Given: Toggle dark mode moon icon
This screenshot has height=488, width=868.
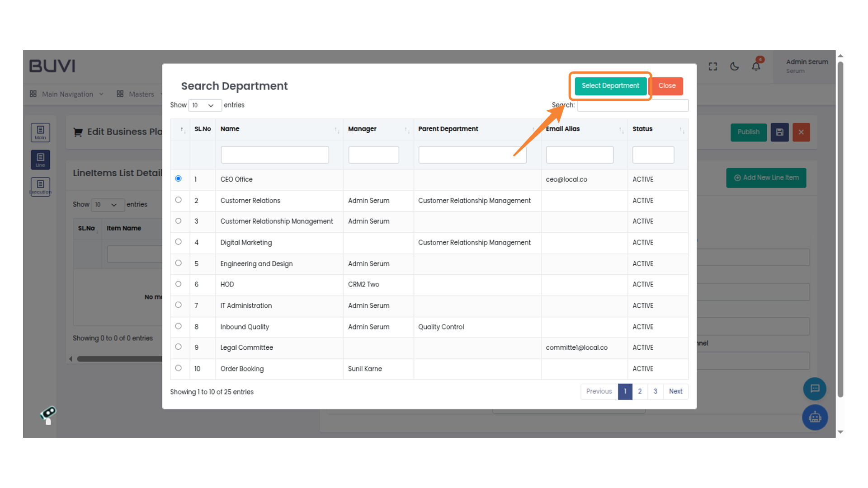Looking at the screenshot, I should click(734, 66).
